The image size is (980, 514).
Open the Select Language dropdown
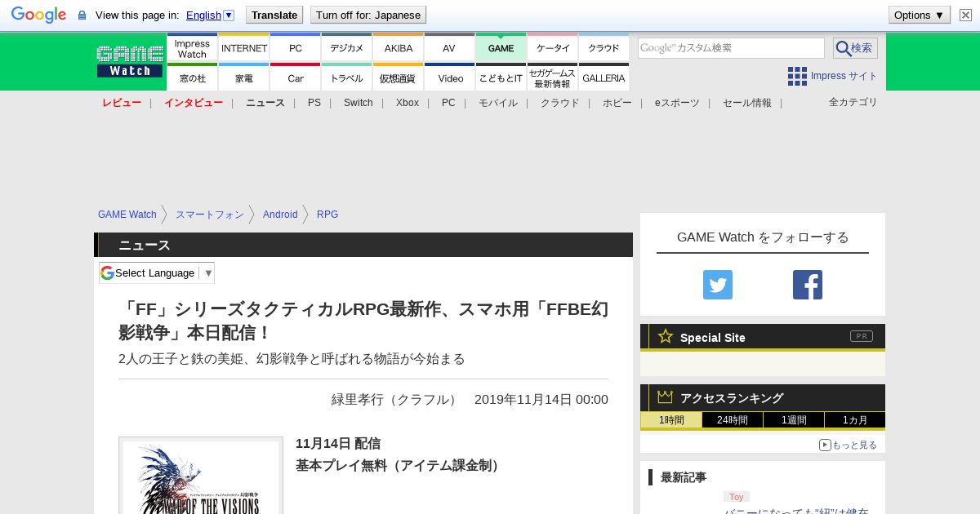coord(157,273)
